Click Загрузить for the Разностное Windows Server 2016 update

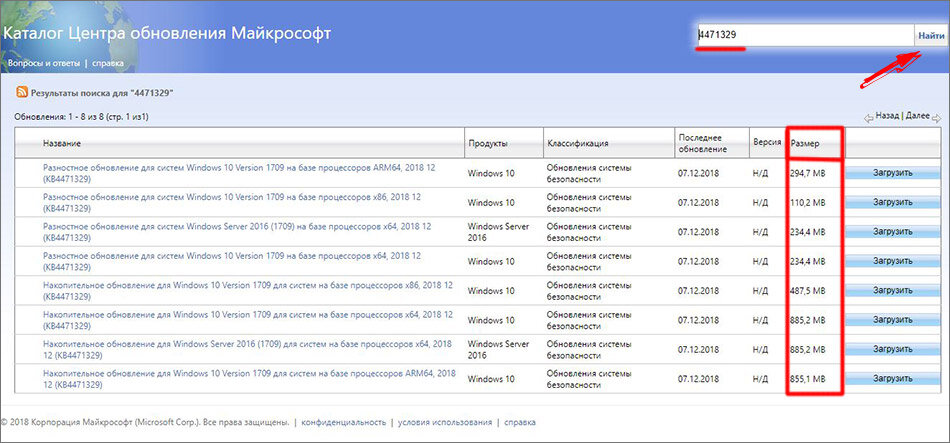(x=892, y=232)
